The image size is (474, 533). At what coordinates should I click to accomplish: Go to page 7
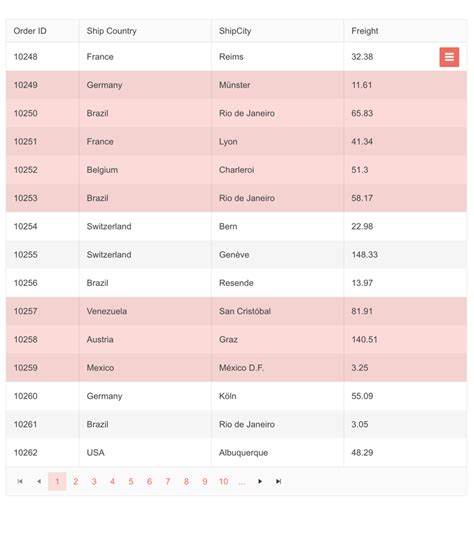tap(168, 481)
